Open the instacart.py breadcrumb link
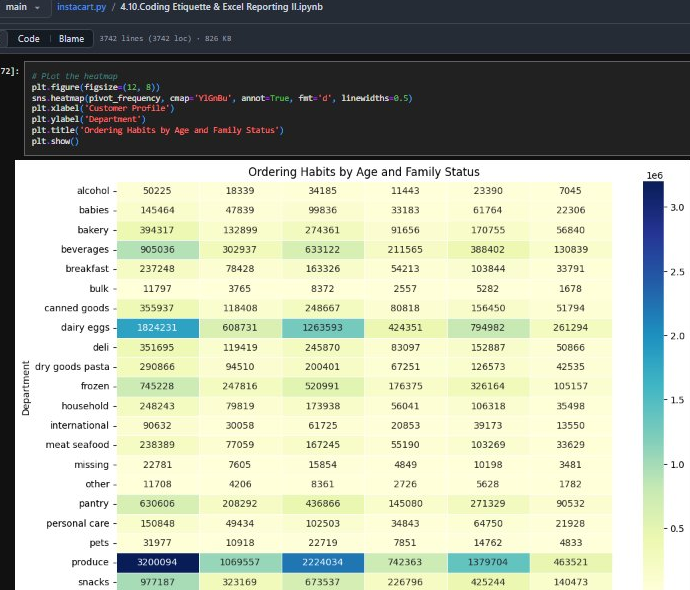This screenshot has width=690, height=590. pyautogui.click(x=81, y=7)
